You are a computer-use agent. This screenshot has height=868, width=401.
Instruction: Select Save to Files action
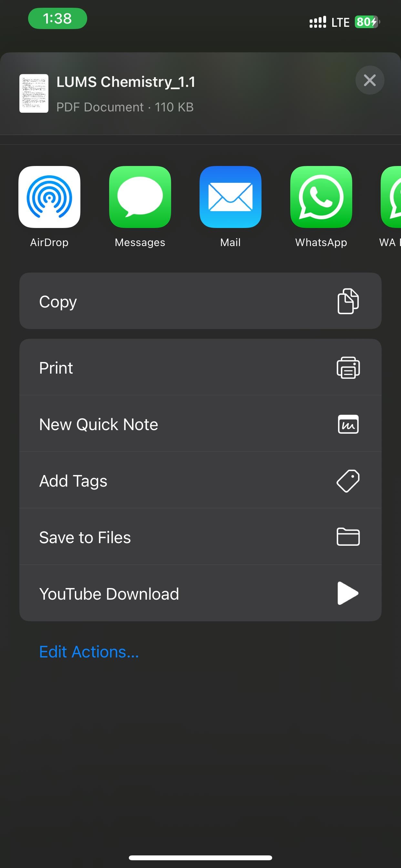200,537
